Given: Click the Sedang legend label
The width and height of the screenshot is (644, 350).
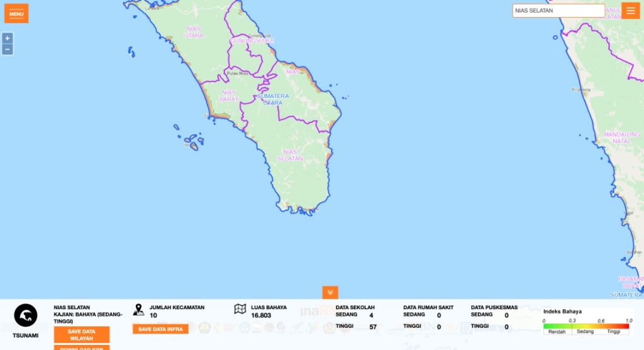Looking at the screenshot, I should tap(586, 332).
